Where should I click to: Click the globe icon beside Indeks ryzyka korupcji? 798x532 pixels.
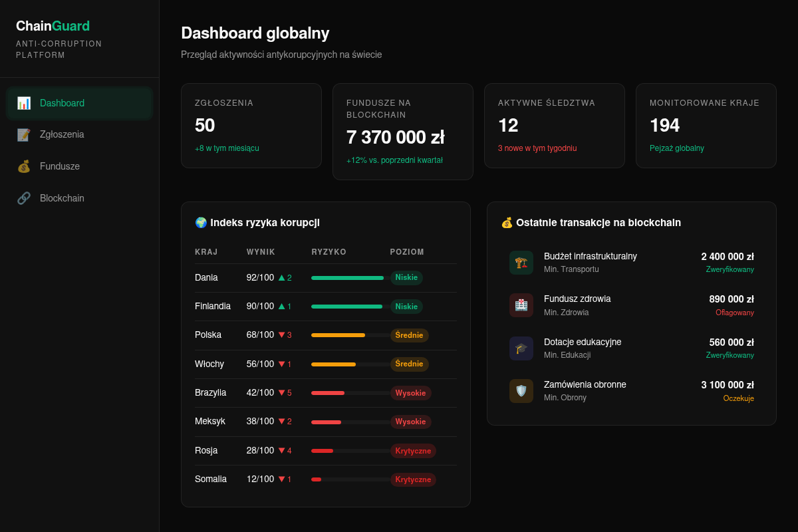tap(201, 223)
